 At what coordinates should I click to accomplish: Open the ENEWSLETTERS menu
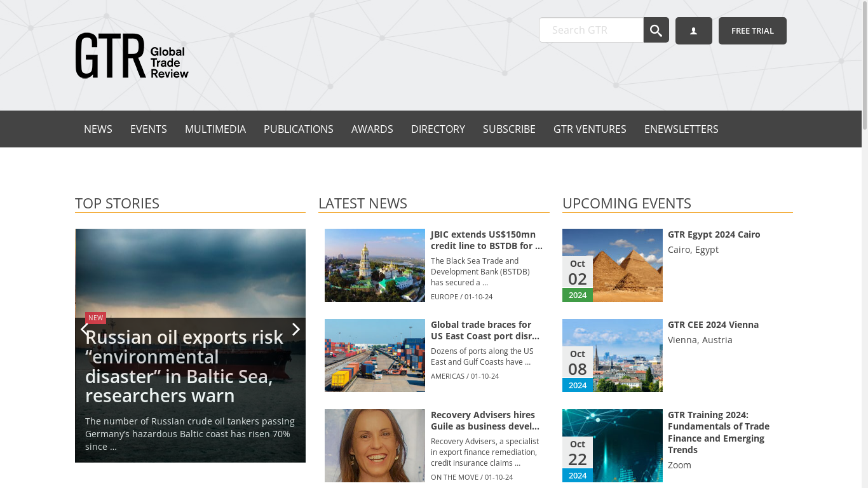(681, 129)
